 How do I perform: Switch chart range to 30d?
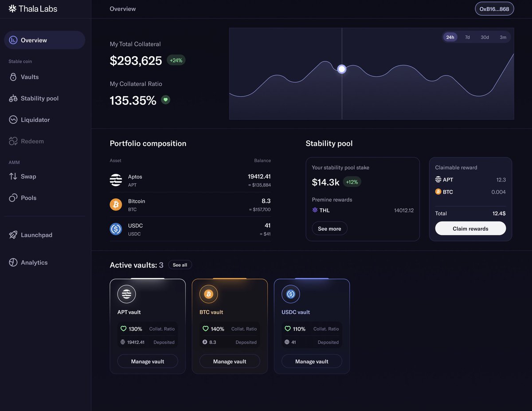point(485,37)
